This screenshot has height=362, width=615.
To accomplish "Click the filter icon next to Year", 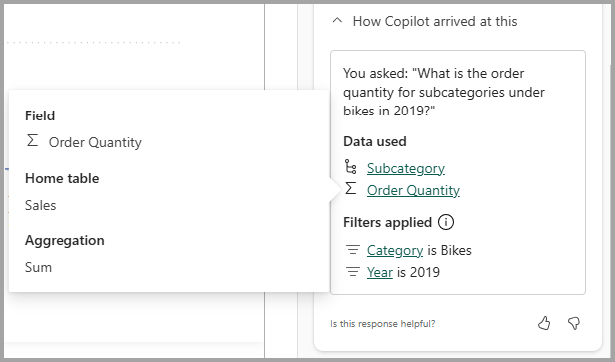I will pos(353,272).
